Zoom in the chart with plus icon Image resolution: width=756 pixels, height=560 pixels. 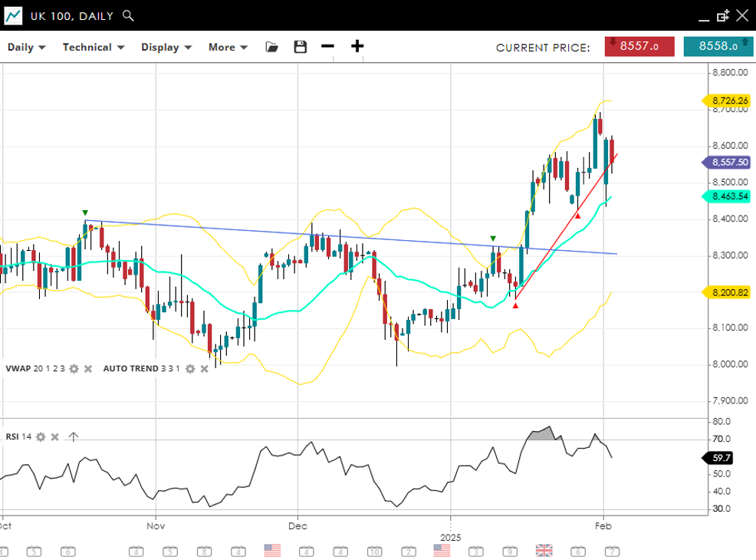click(x=357, y=46)
